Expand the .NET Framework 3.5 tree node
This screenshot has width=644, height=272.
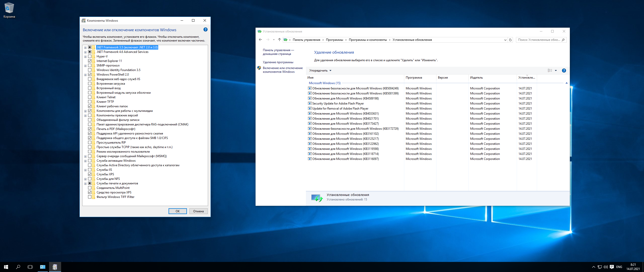point(85,48)
